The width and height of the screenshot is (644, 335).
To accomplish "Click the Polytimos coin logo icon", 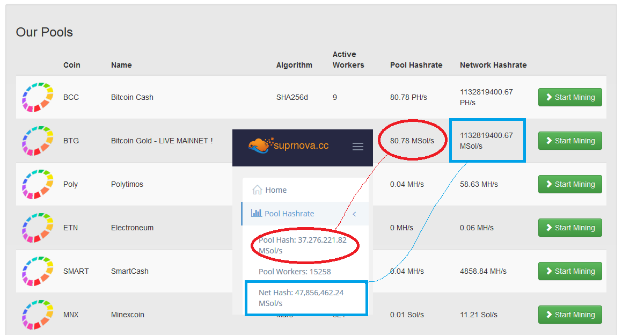I will [37, 184].
